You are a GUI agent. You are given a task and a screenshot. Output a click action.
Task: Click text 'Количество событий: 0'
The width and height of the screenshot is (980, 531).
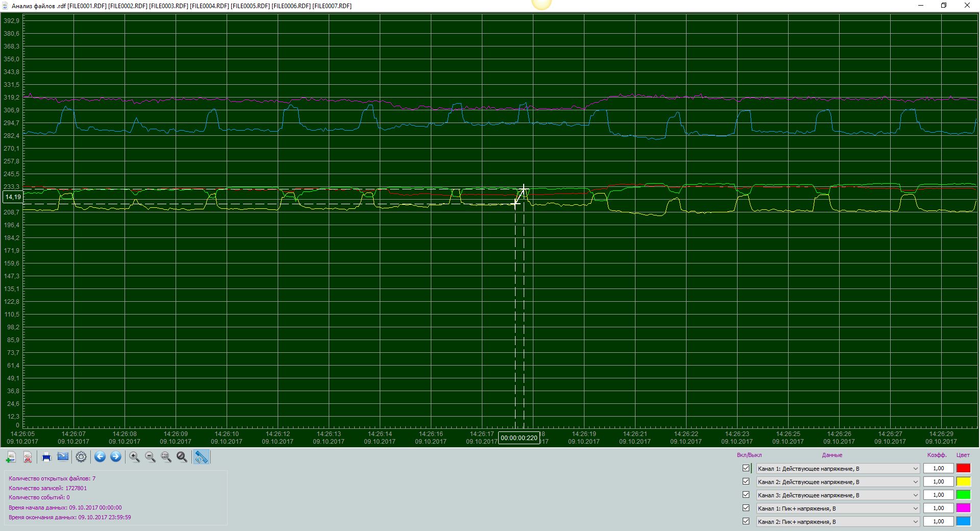39,497
